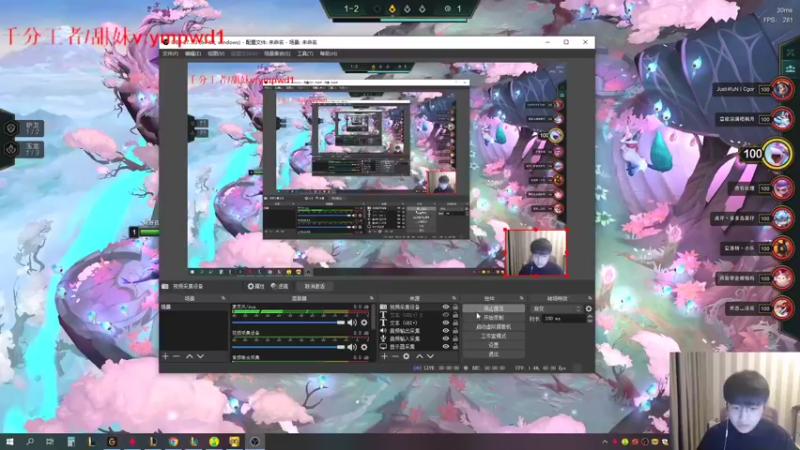The width and height of the screenshot is (800, 450).
Task: Open the transition properties gear icon
Action: [588, 309]
